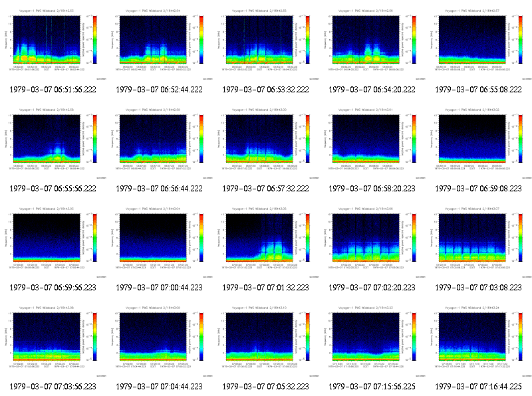The image size is (532, 396).
Task: Click the caption 1979-03-07 07:16:44.225
Action: [x=478, y=387]
